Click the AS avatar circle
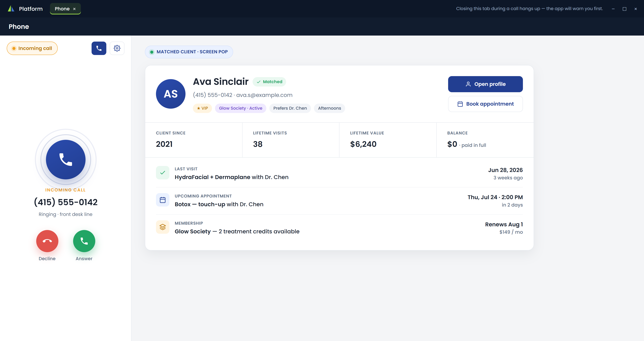 [171, 94]
